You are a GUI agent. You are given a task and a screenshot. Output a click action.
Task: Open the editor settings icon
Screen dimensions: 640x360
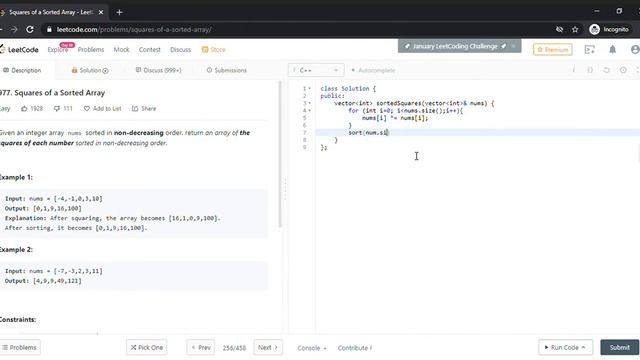[623, 70]
